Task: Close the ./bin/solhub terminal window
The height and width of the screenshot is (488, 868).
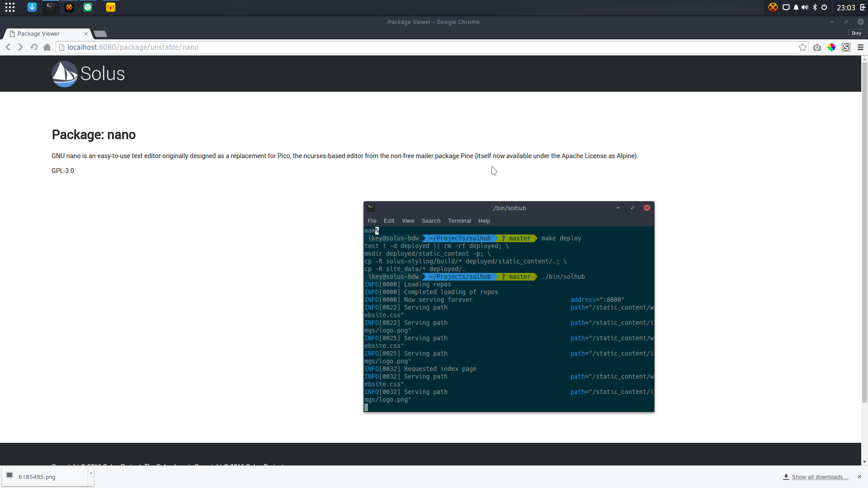Action: (x=647, y=208)
